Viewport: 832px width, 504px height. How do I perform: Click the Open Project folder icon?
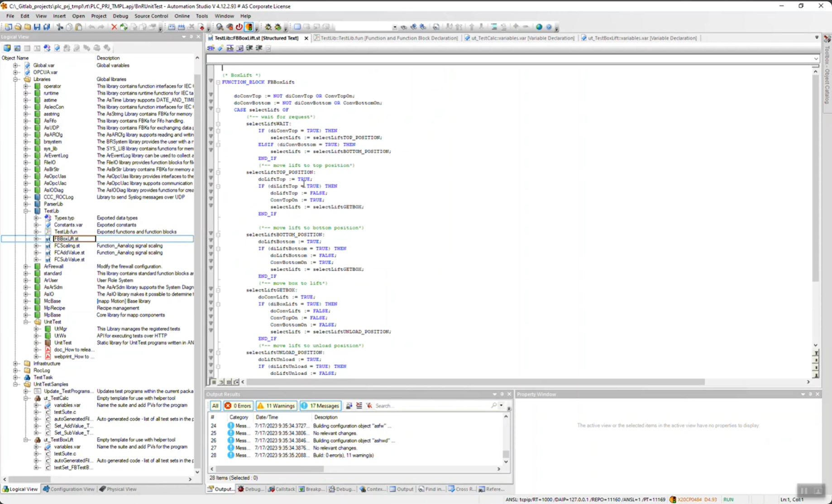click(18, 27)
